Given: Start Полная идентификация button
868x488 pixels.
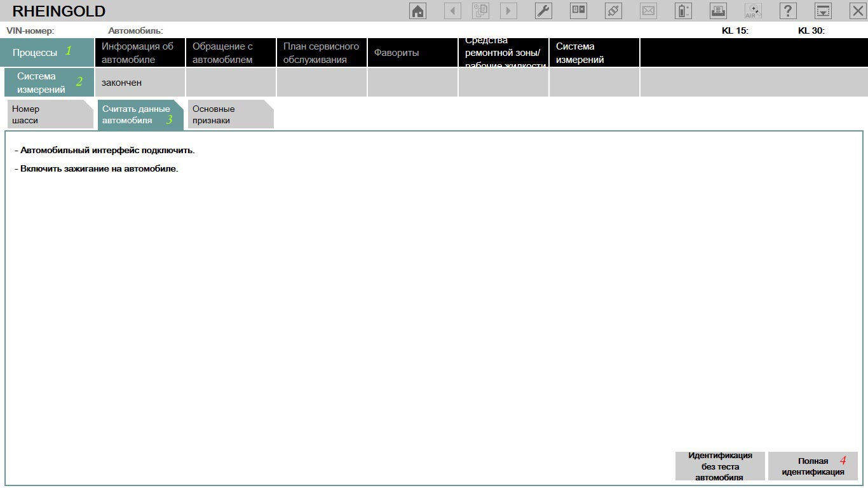Looking at the screenshot, I should (x=813, y=466).
